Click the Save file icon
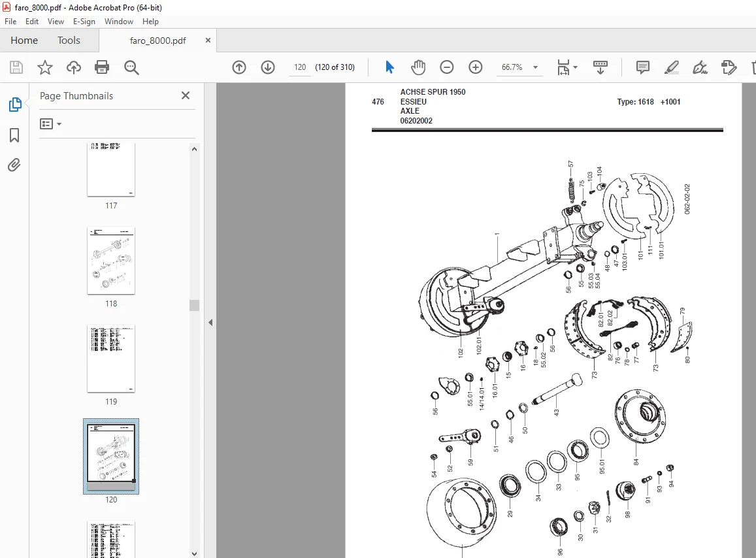The image size is (756, 558). click(x=16, y=67)
